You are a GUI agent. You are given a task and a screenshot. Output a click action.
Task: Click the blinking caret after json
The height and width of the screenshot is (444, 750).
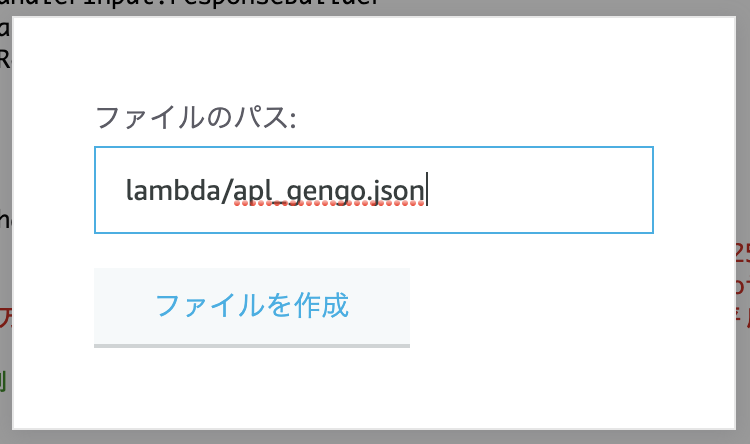[x=427, y=189]
